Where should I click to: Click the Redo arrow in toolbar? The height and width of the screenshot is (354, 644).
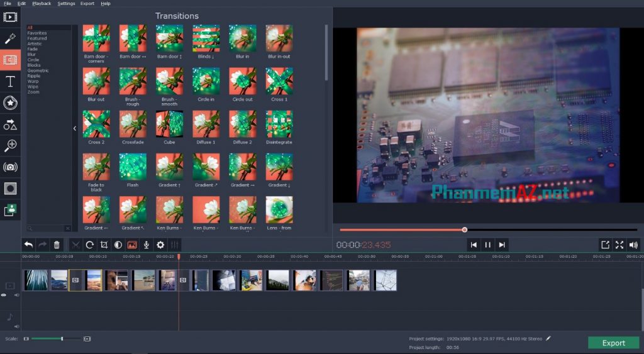pyautogui.click(x=42, y=245)
